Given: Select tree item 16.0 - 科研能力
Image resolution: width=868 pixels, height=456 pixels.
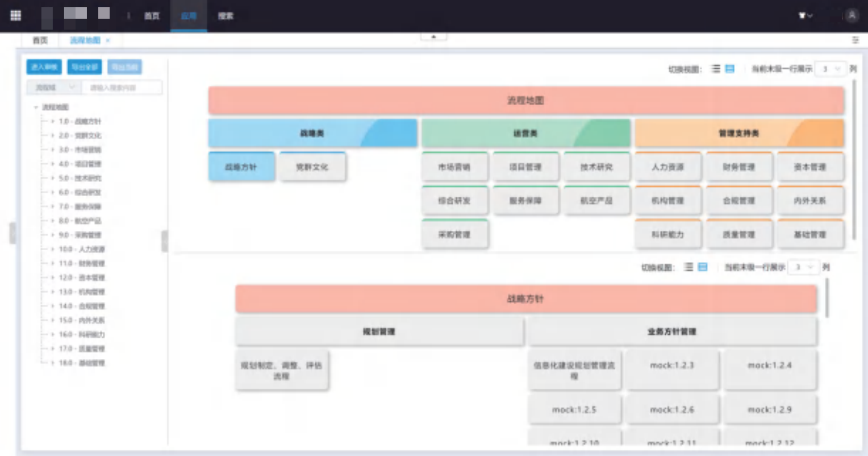Looking at the screenshot, I should pyautogui.click(x=82, y=334).
